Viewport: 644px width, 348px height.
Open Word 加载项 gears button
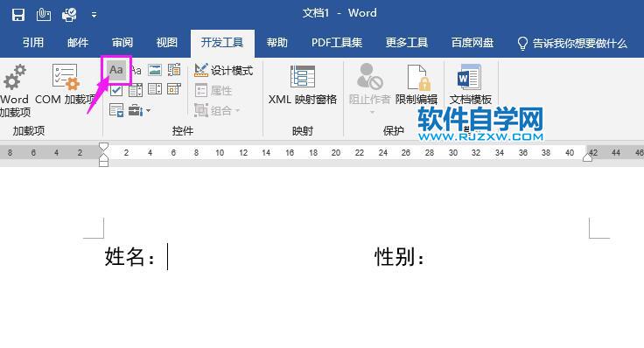[15, 90]
